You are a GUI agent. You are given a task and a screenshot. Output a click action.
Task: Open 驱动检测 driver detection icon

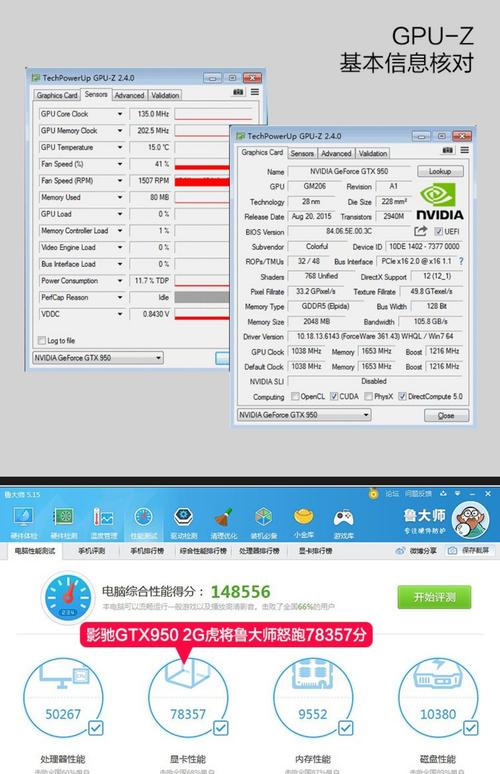[184, 522]
